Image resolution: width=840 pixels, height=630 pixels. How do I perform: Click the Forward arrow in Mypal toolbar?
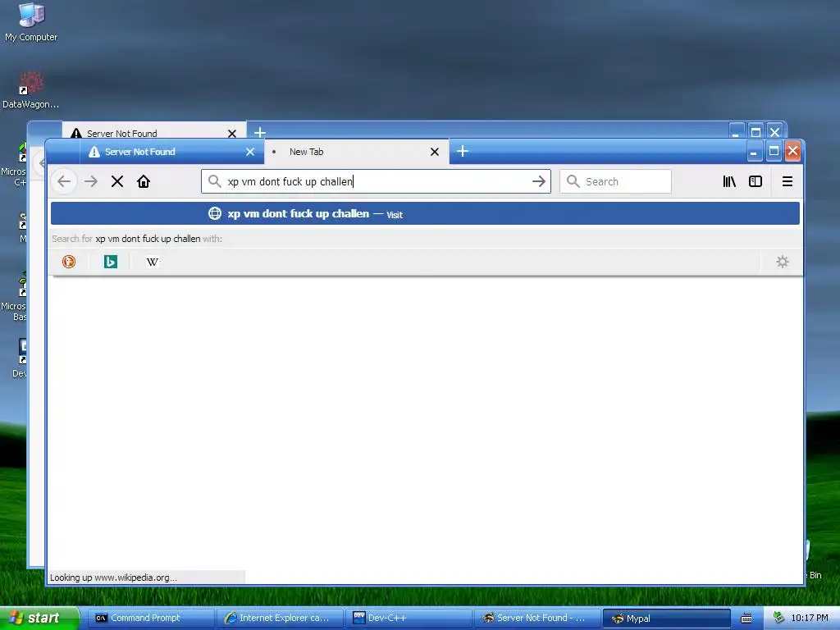(91, 181)
